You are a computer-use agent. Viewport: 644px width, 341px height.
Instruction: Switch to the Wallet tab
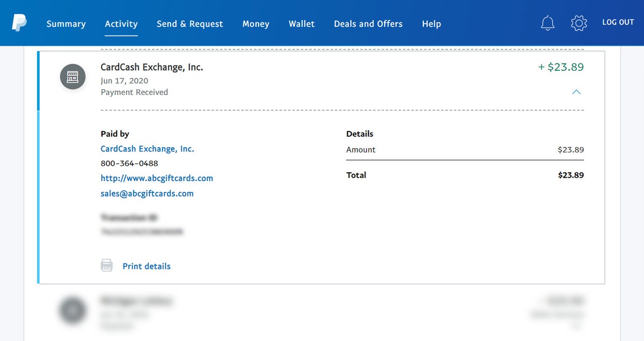[302, 24]
